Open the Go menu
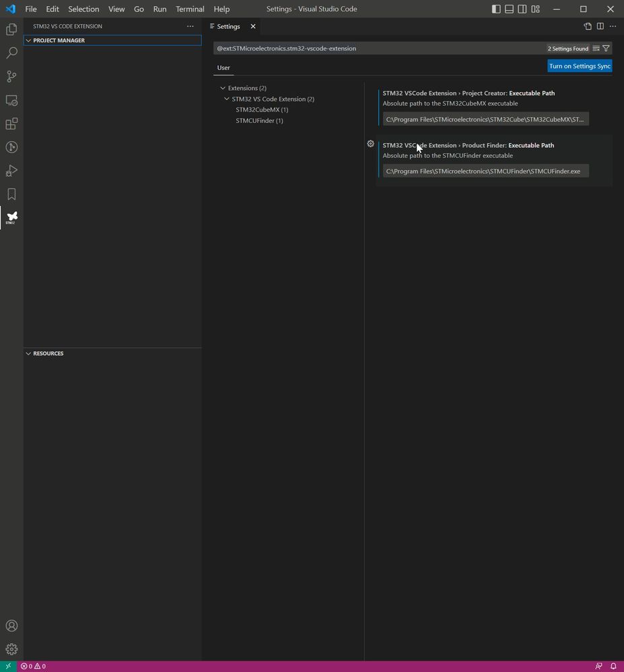This screenshot has width=624, height=672. tap(139, 9)
